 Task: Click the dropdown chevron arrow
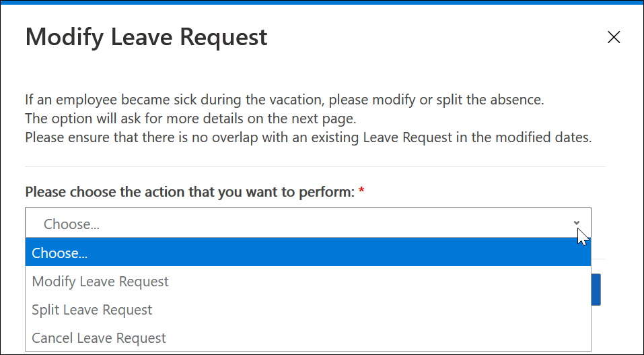pyautogui.click(x=577, y=223)
